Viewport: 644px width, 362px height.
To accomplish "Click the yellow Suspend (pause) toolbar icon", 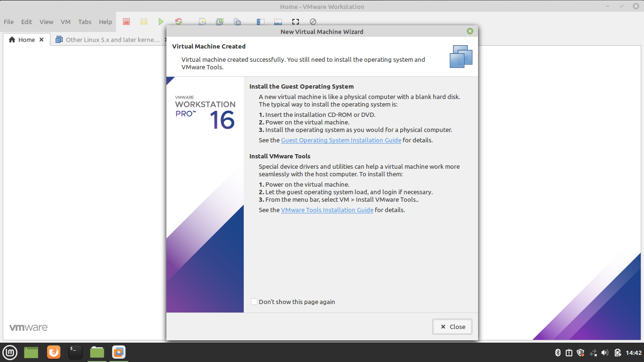I will (144, 22).
